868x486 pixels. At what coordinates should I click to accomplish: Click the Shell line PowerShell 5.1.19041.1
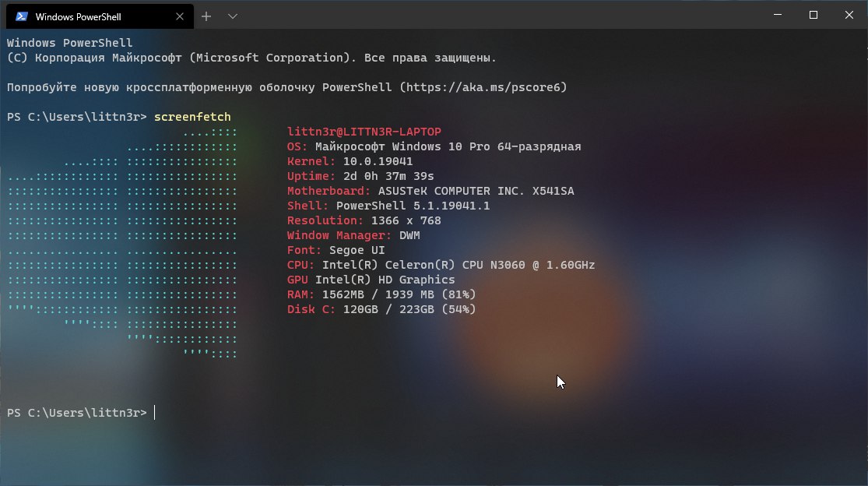click(x=388, y=206)
